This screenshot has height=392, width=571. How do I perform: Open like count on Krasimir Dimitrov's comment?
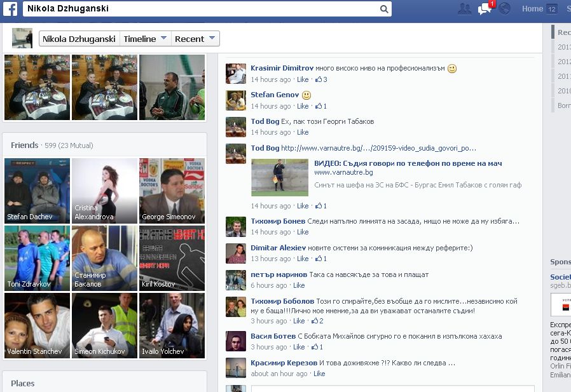[x=321, y=79]
